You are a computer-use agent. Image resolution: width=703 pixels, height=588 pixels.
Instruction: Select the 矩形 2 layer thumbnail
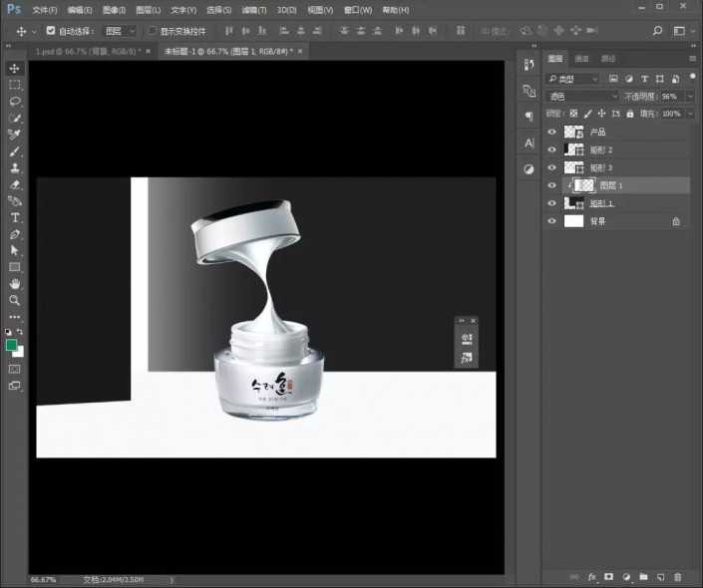(573, 149)
